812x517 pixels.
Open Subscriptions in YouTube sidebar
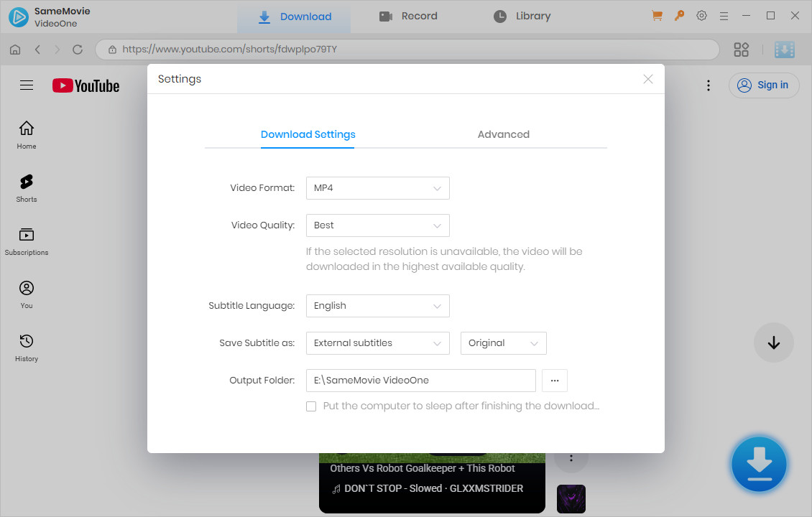[27, 242]
